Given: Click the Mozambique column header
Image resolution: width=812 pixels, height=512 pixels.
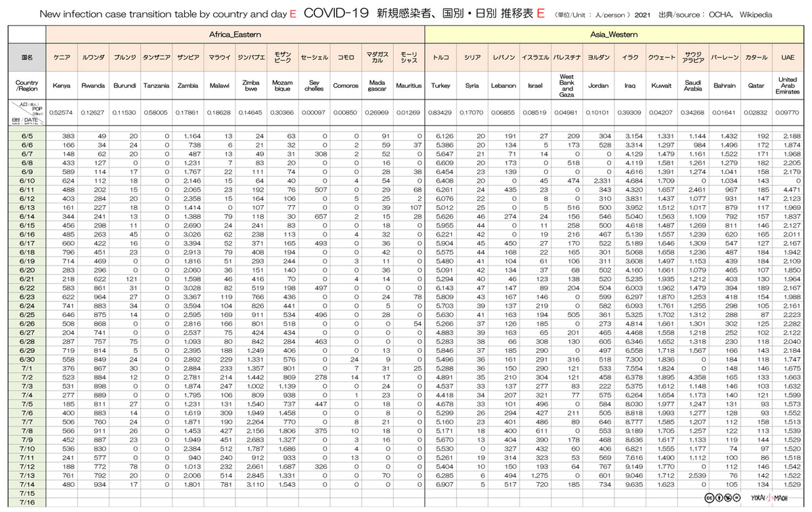Looking at the screenshot, I should 281,86.
